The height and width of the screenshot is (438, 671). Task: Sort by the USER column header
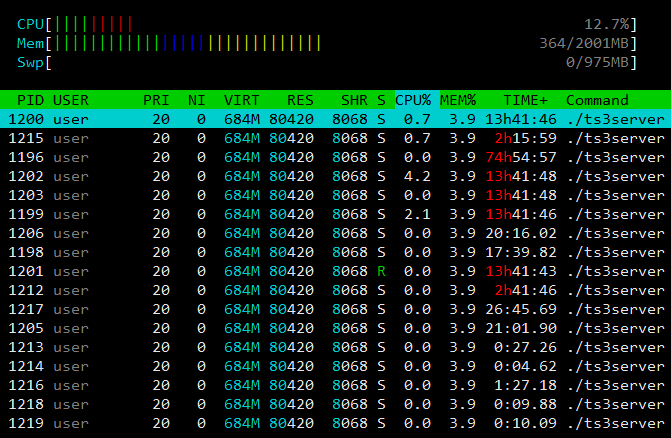71,100
